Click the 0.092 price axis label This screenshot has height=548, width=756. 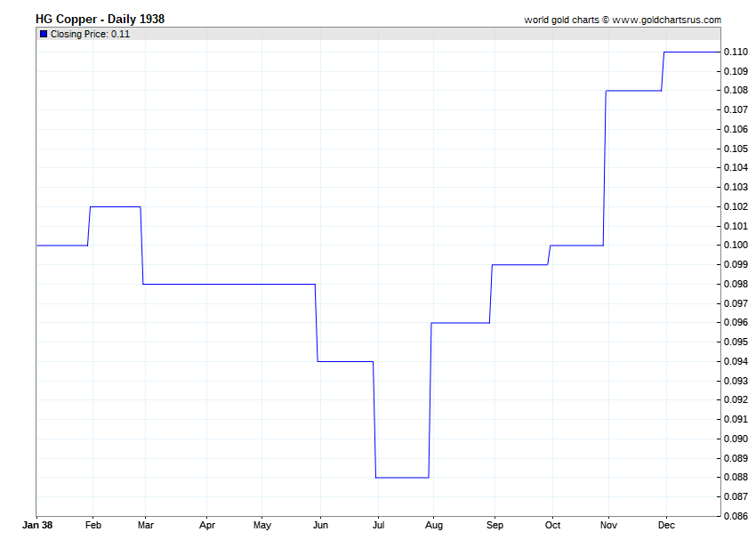736,400
